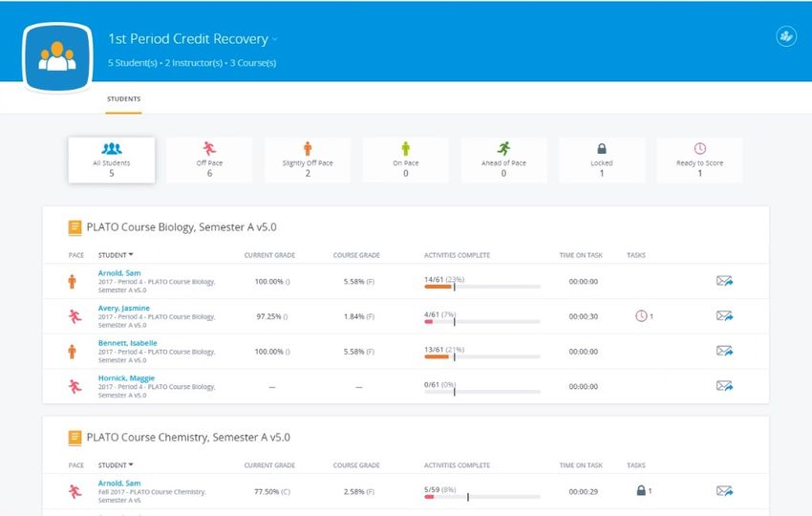Click the Biology Pace column header
This screenshot has width=812, height=516.
(x=76, y=255)
